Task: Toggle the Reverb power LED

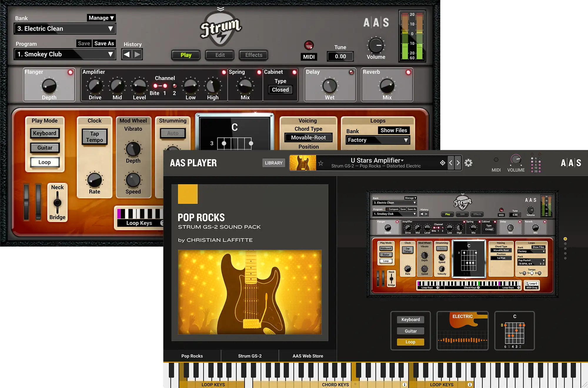Action: click(408, 72)
